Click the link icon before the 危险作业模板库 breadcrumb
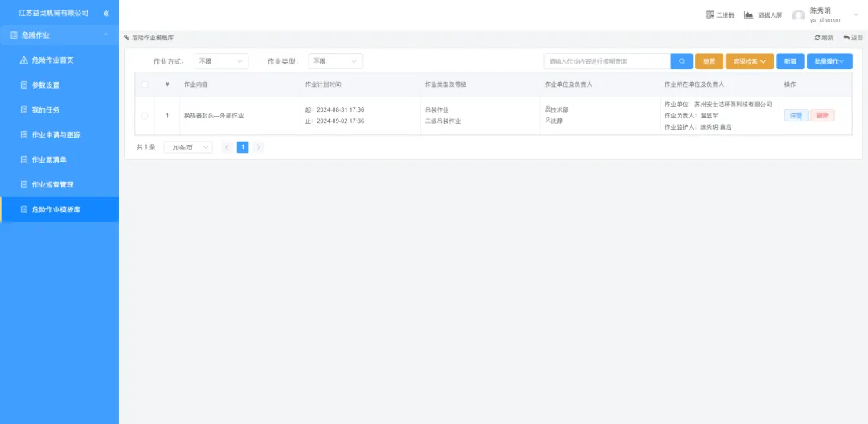This screenshot has height=424, width=868. click(x=127, y=38)
